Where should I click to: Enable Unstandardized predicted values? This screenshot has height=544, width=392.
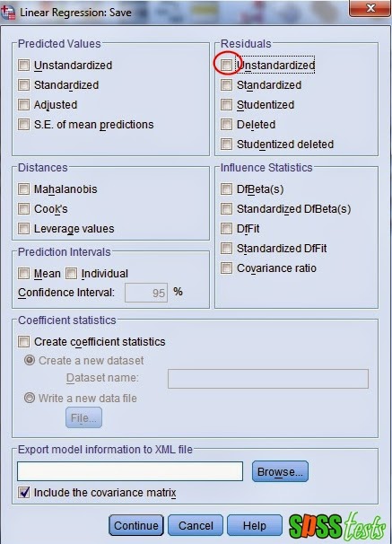[23, 65]
